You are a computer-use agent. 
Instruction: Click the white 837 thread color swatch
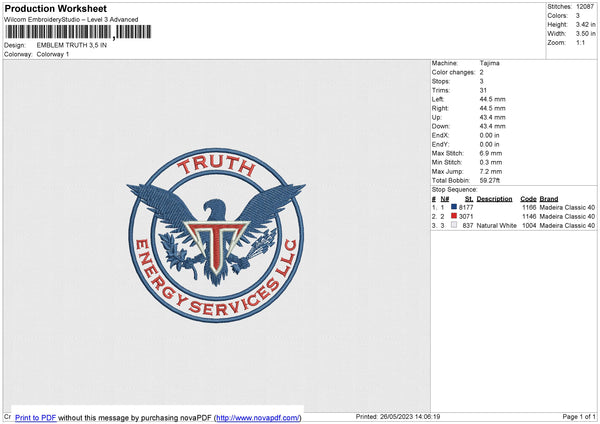click(454, 225)
